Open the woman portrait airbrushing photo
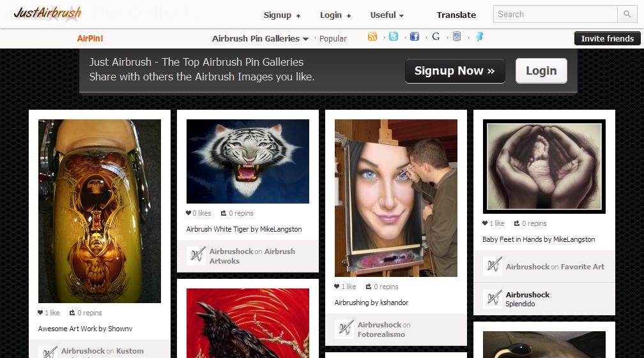 396,198
